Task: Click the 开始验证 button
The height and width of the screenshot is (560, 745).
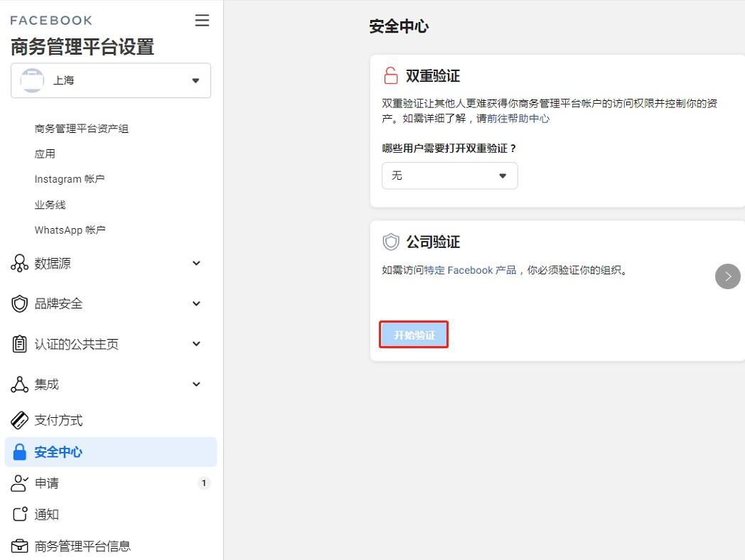Action: pyautogui.click(x=414, y=334)
